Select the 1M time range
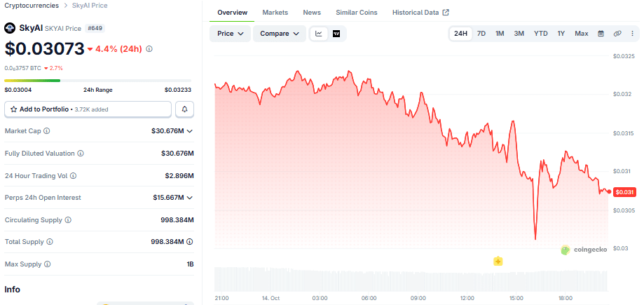This screenshot has width=644, height=305. point(500,34)
